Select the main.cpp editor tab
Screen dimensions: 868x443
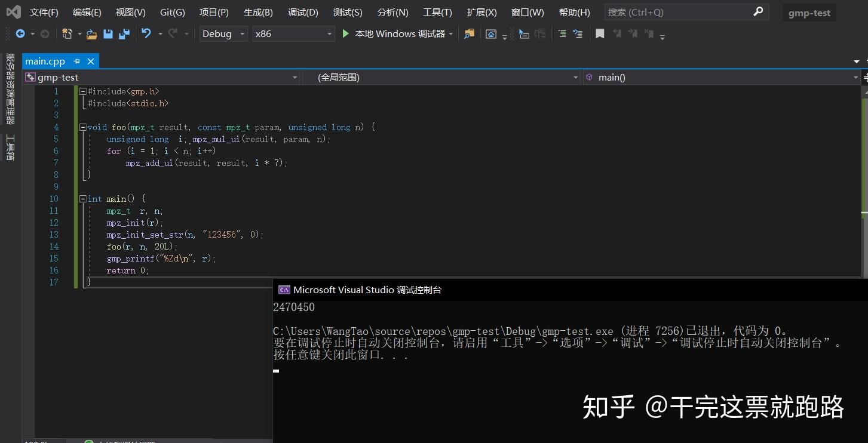point(45,61)
